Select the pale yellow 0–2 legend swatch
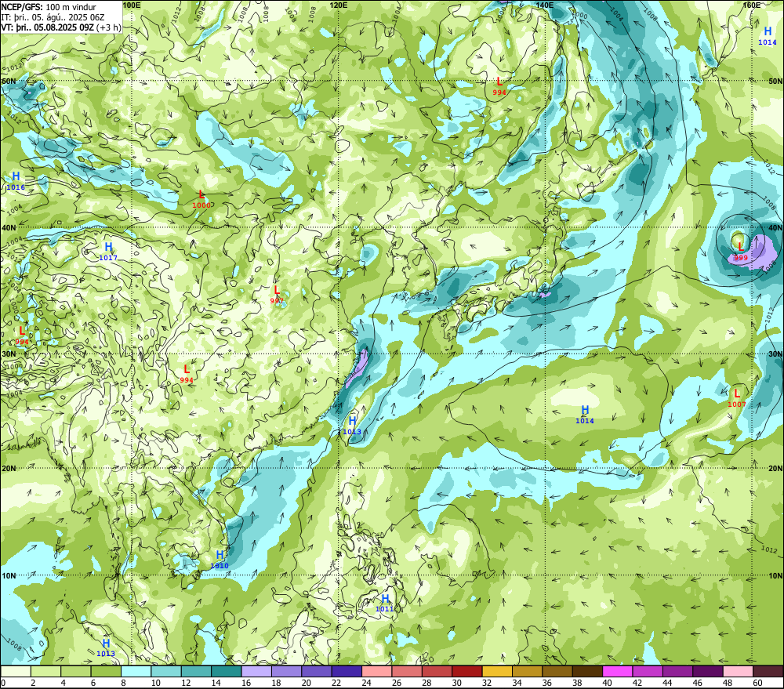 (16, 672)
